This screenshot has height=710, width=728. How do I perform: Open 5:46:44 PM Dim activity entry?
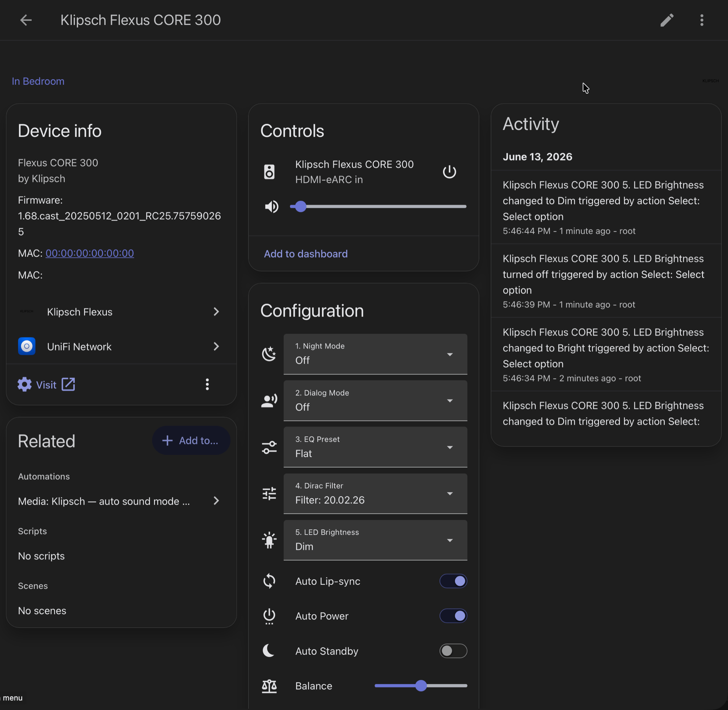(606, 207)
